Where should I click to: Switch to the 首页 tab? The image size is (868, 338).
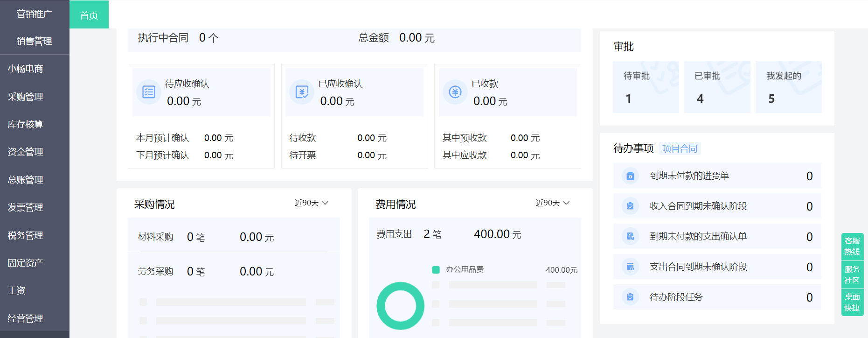89,15
